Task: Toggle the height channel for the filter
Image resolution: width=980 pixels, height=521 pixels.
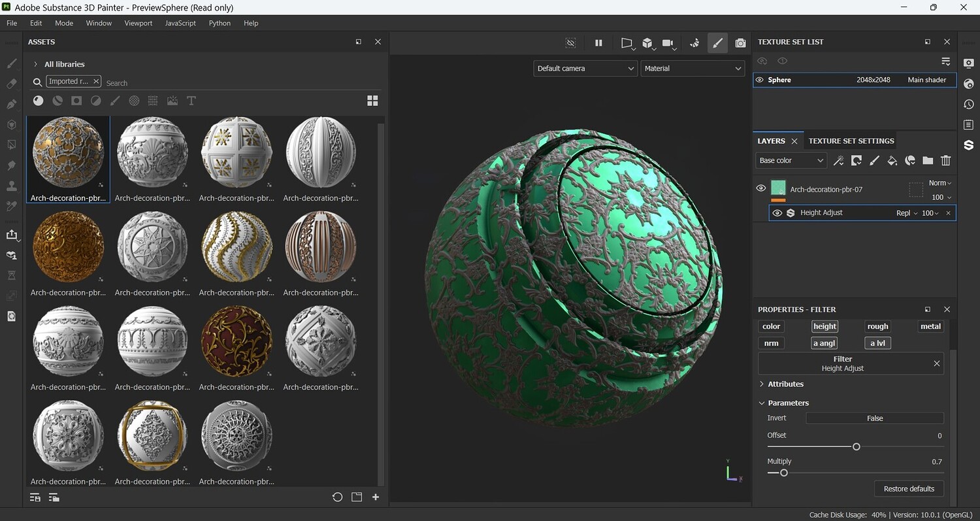Action: tap(825, 326)
